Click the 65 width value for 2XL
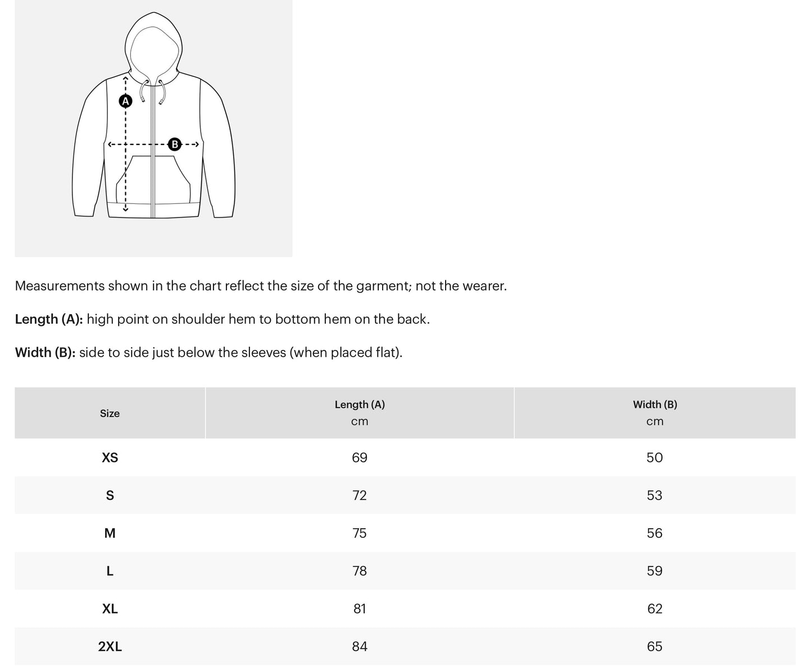The height and width of the screenshot is (667, 812). pyautogui.click(x=655, y=646)
